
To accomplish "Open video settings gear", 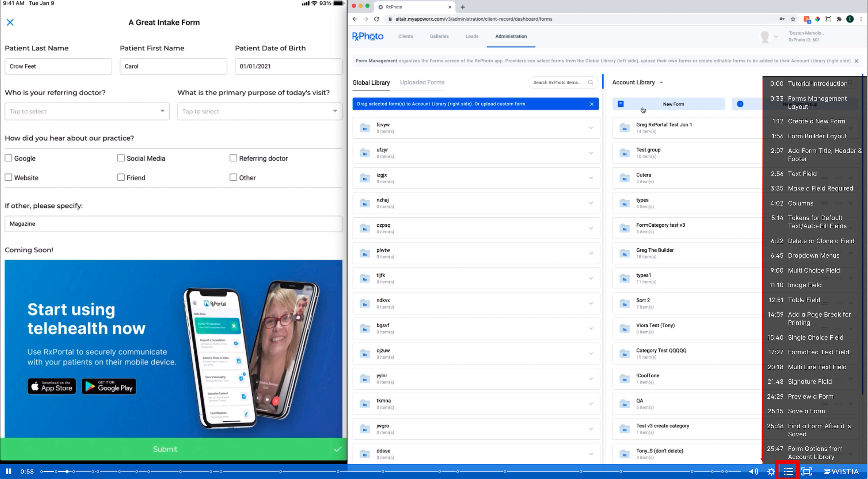I will click(x=771, y=471).
